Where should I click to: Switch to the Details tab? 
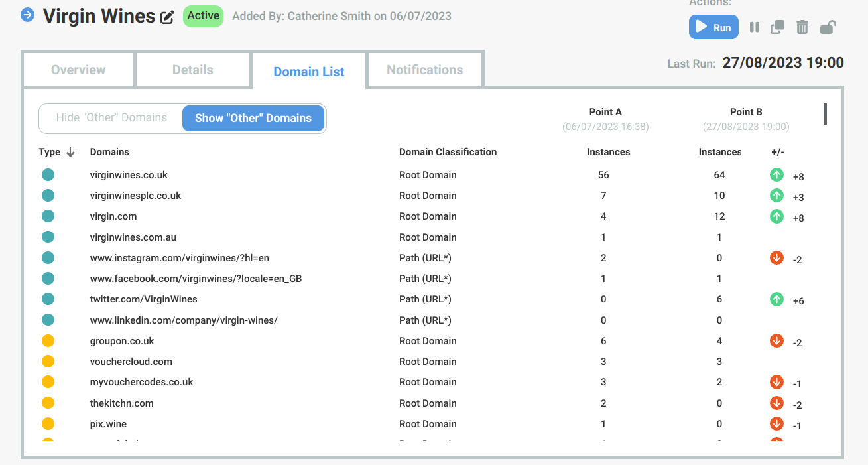193,70
